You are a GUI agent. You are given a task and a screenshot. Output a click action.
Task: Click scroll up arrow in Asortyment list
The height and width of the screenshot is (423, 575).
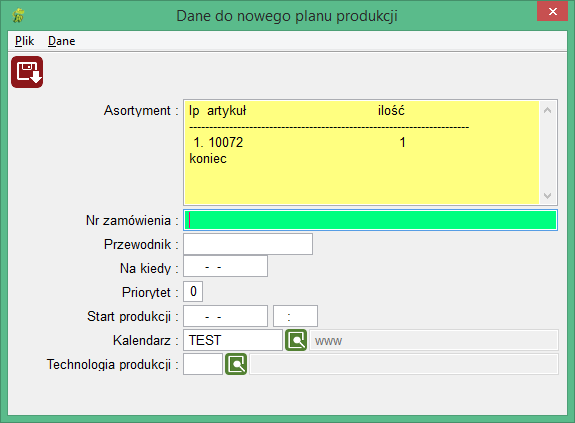coord(547,110)
